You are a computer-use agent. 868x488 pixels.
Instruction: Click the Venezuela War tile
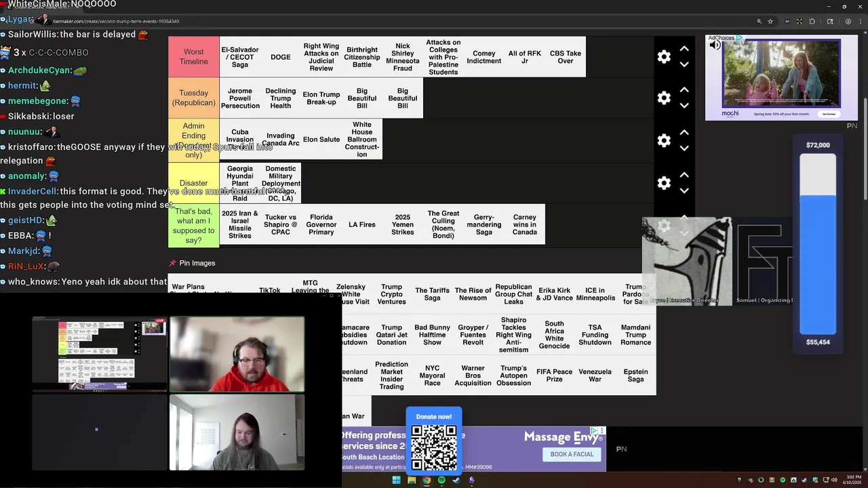coord(595,375)
